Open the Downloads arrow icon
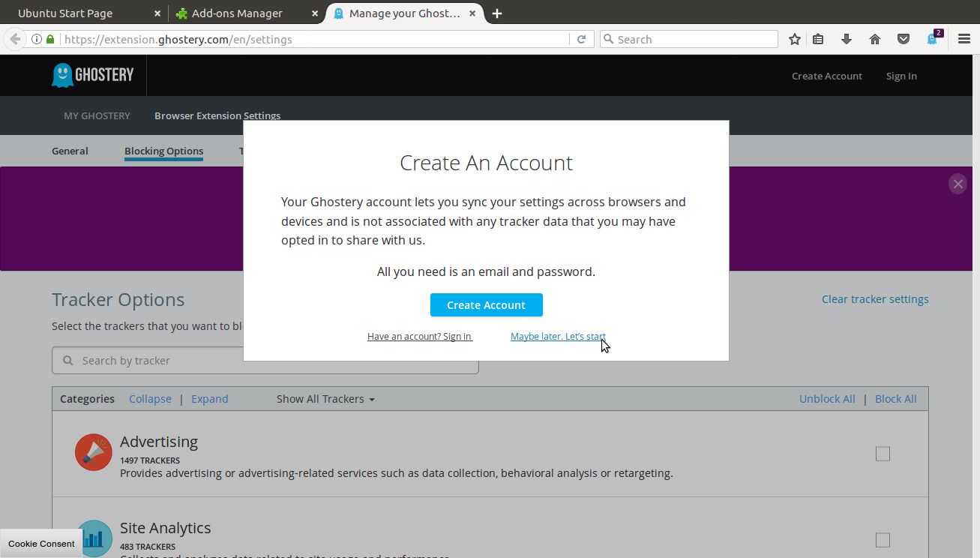The image size is (980, 558). coord(847,39)
